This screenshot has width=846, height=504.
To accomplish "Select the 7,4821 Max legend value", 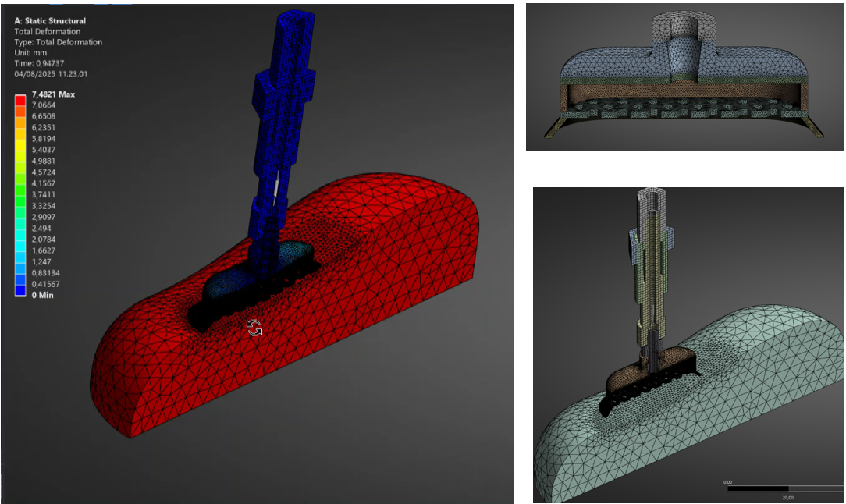I will click(52, 94).
